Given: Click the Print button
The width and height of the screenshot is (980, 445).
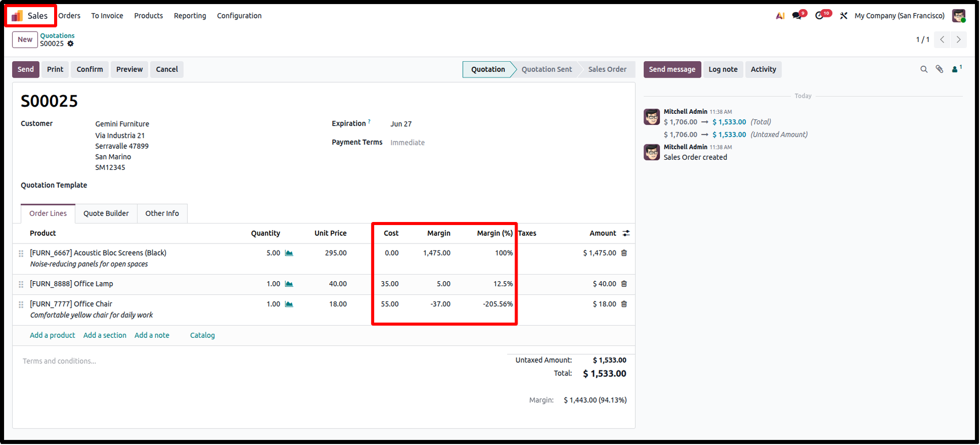Looking at the screenshot, I should [x=55, y=69].
